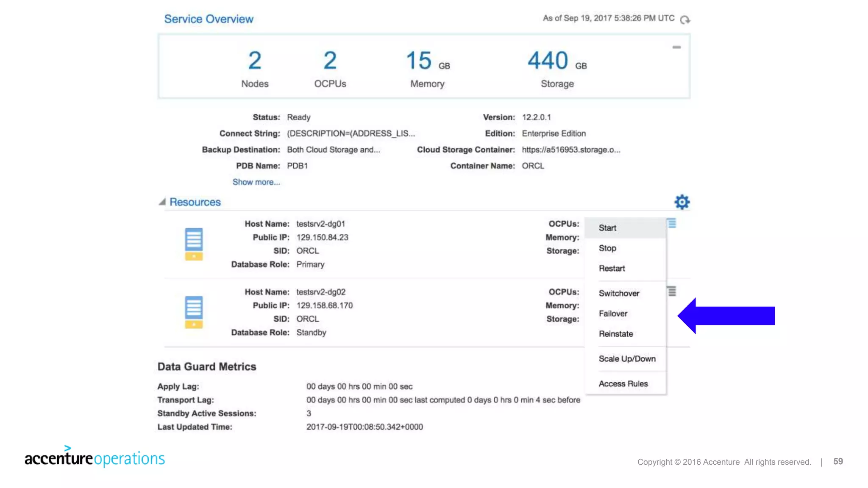Open the testsrv2-dg02 node hamburger menu icon
Viewport: 868px width, 488px height.
coord(672,291)
